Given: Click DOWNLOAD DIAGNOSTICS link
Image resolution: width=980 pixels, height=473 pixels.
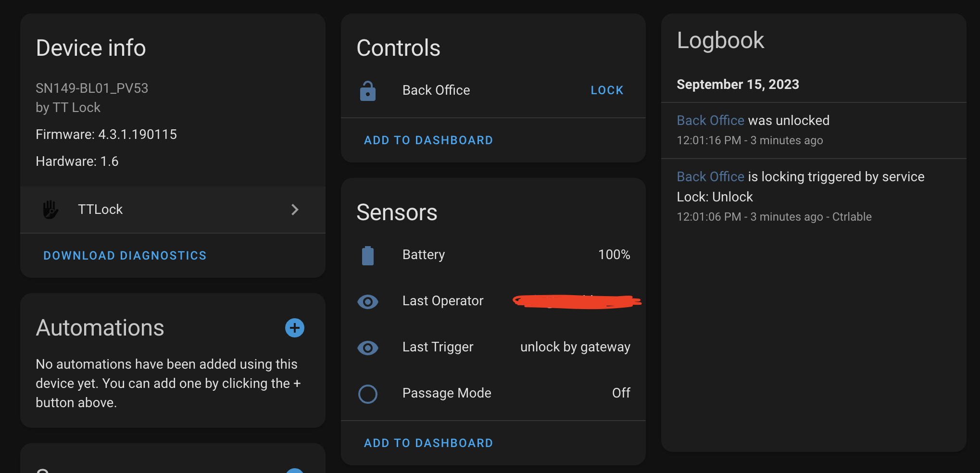Looking at the screenshot, I should tap(125, 255).
